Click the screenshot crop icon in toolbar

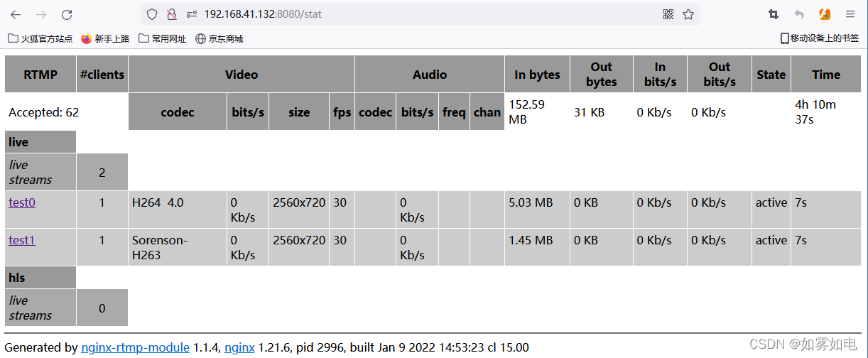774,14
